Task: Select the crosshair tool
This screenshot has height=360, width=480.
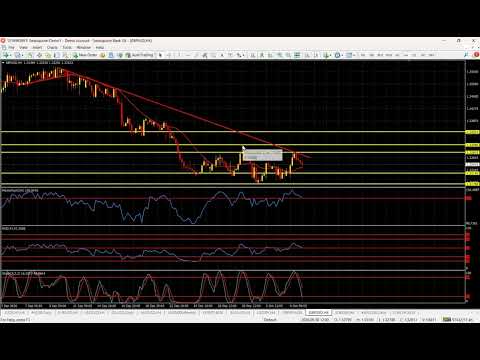Action: pos(169,55)
